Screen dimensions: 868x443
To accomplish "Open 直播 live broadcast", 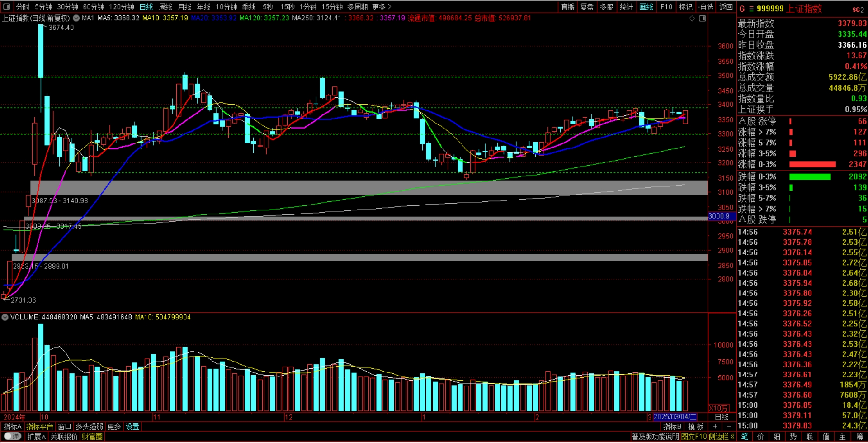I will click(x=568, y=7).
